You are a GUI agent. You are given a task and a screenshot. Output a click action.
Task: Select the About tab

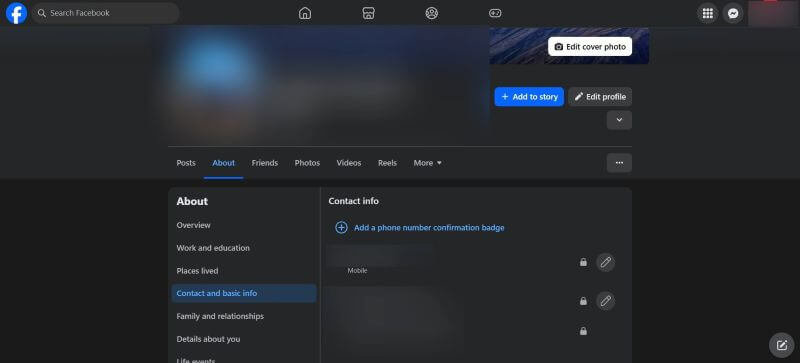click(223, 163)
